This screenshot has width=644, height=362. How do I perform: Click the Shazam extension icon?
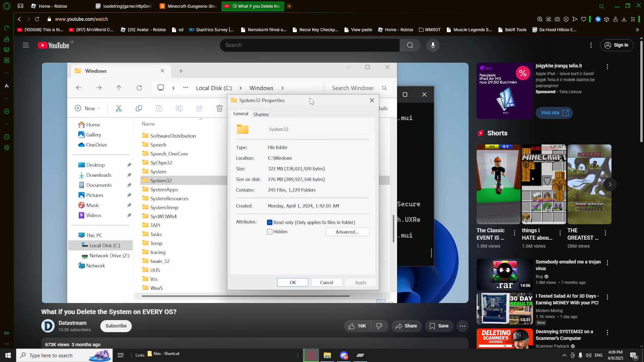click(x=598, y=19)
